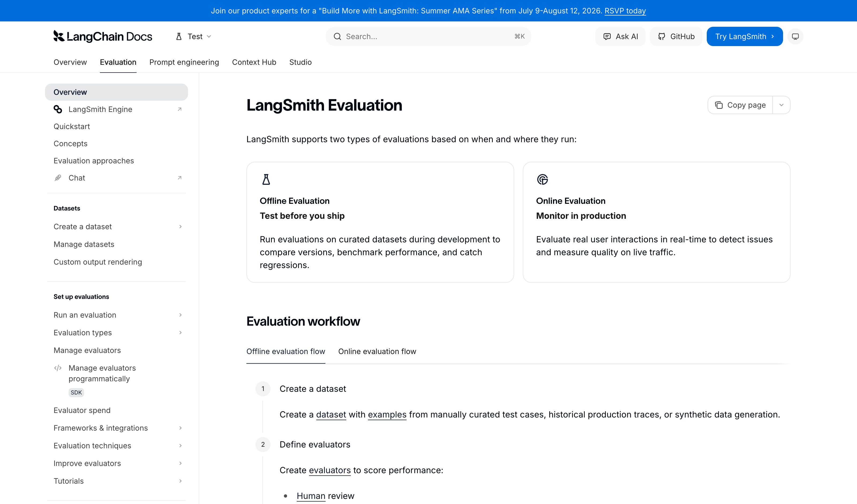Click the chat icon in Ask AI
857x504 pixels.
coord(607,36)
